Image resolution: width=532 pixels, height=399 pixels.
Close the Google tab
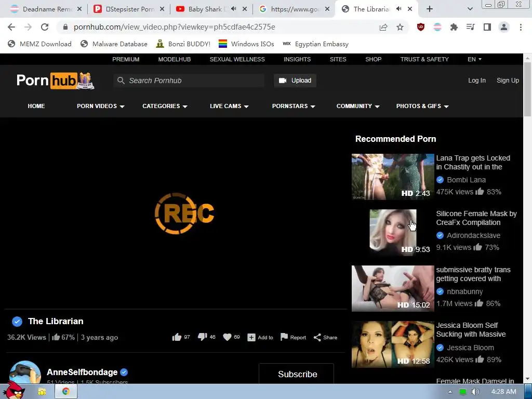(327, 9)
